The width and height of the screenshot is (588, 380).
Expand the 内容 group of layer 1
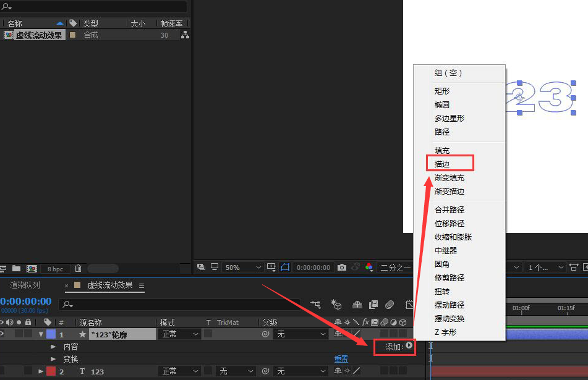tap(54, 346)
